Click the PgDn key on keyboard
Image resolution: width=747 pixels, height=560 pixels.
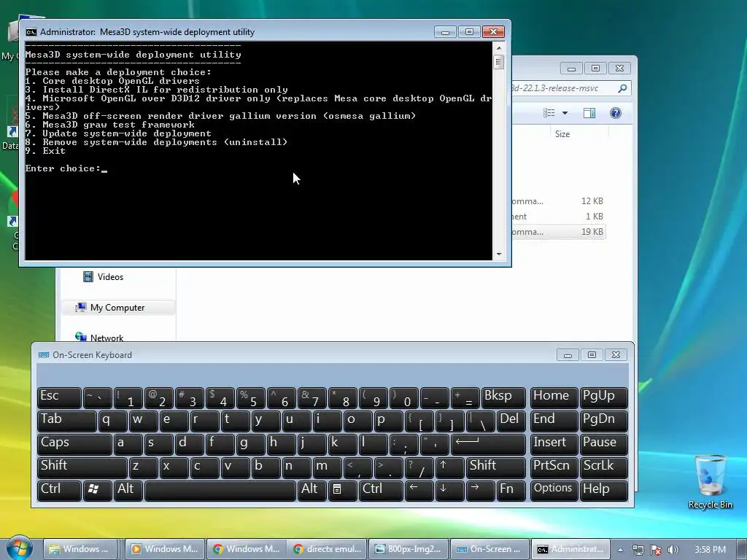[x=603, y=421]
